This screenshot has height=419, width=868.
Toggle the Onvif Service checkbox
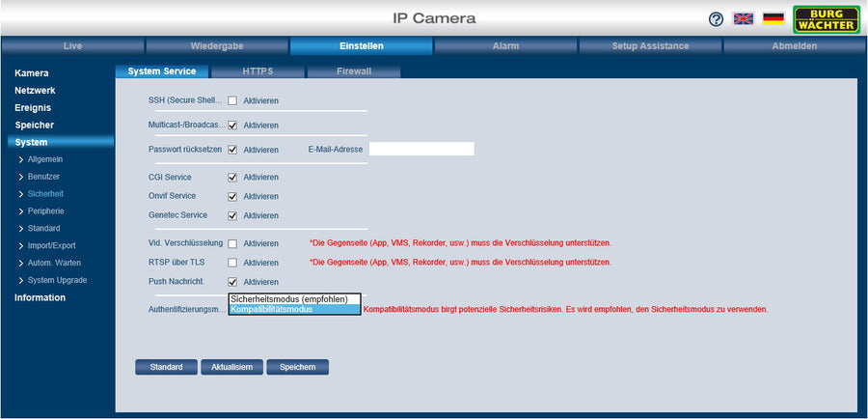coord(232,196)
